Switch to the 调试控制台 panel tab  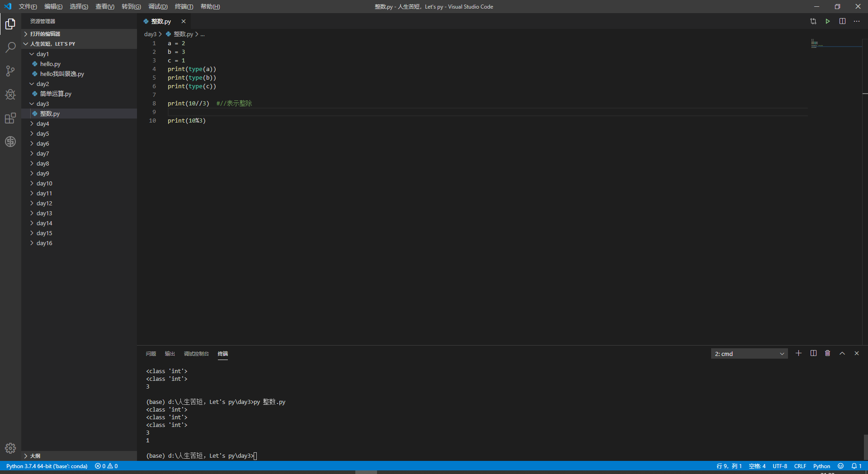click(196, 354)
